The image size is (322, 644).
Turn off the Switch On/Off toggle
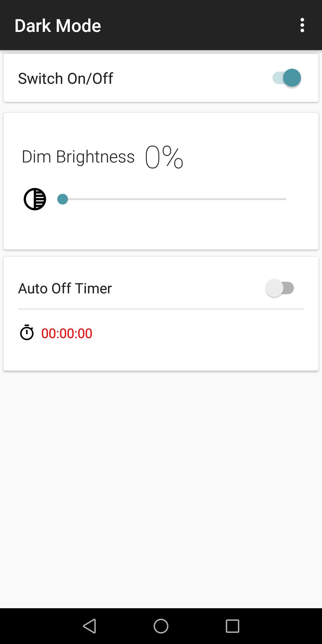(287, 78)
